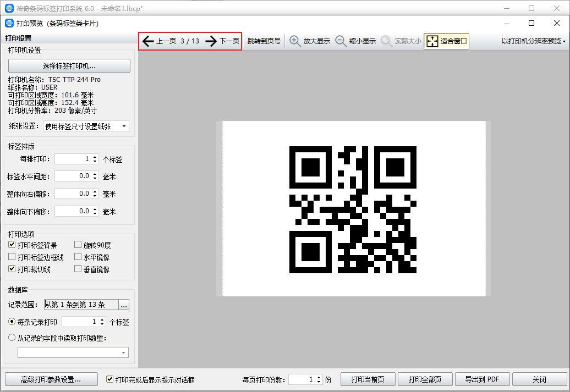The image size is (570, 392).
Task: Click the 标签水平间距 spinner arrows
Action: (x=95, y=176)
